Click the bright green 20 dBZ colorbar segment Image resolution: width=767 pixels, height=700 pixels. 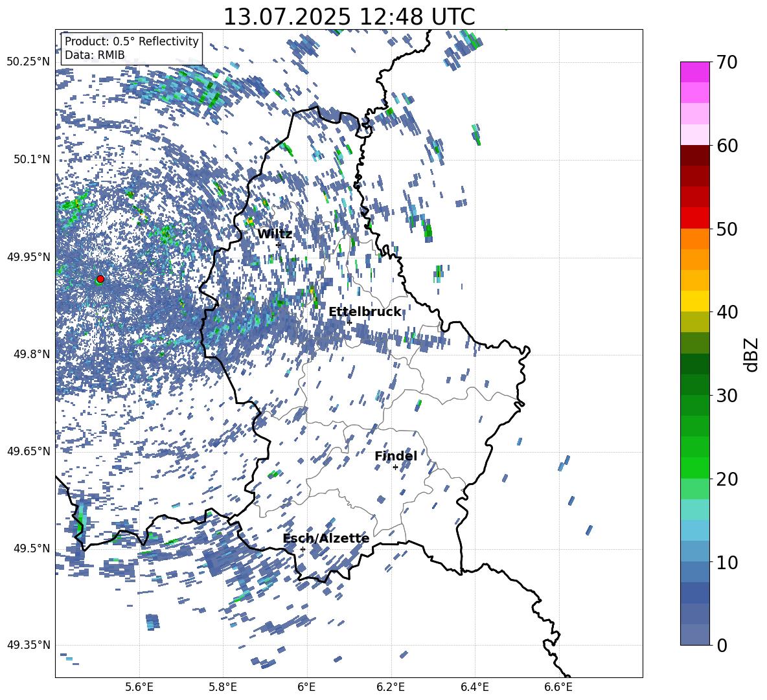[x=694, y=468]
